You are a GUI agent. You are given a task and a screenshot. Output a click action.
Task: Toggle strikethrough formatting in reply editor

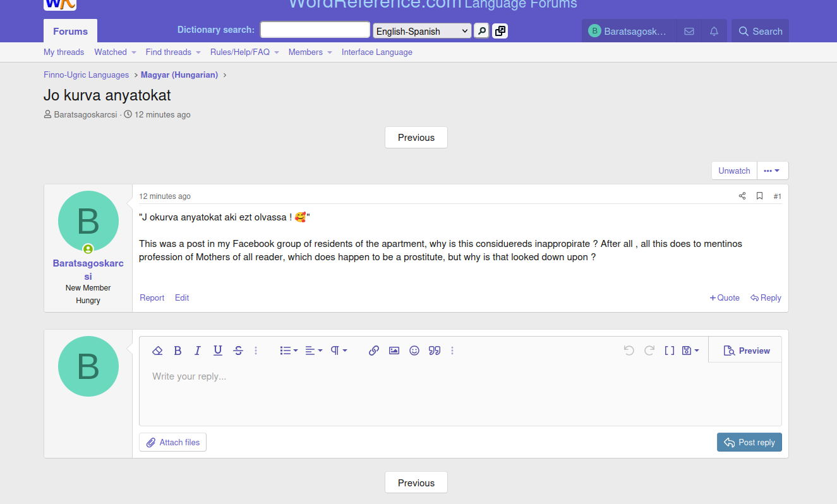[x=238, y=351]
